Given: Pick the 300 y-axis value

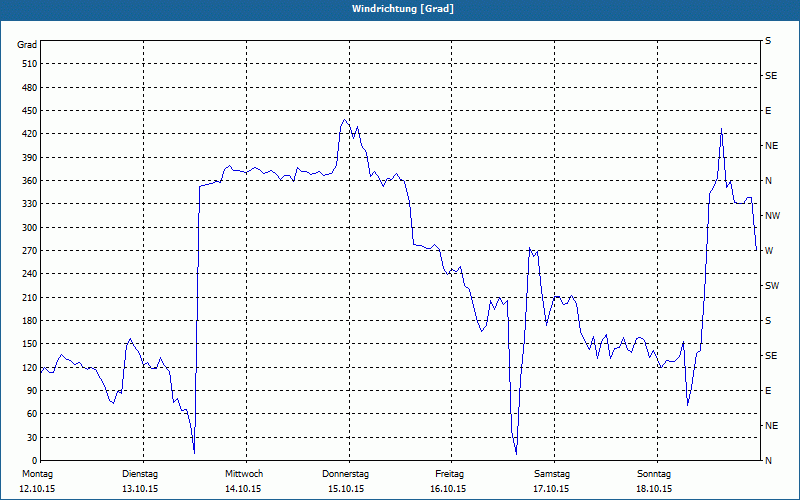Looking at the screenshot, I should [29, 228].
